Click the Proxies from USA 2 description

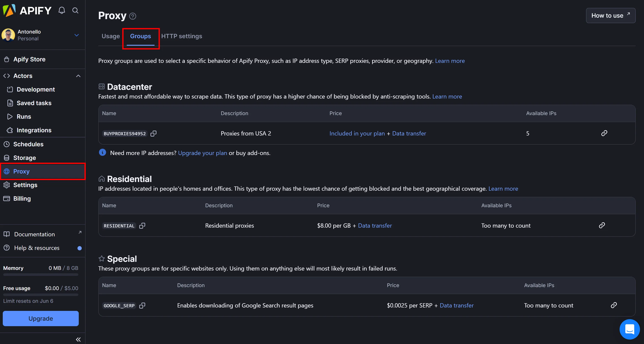tap(246, 133)
